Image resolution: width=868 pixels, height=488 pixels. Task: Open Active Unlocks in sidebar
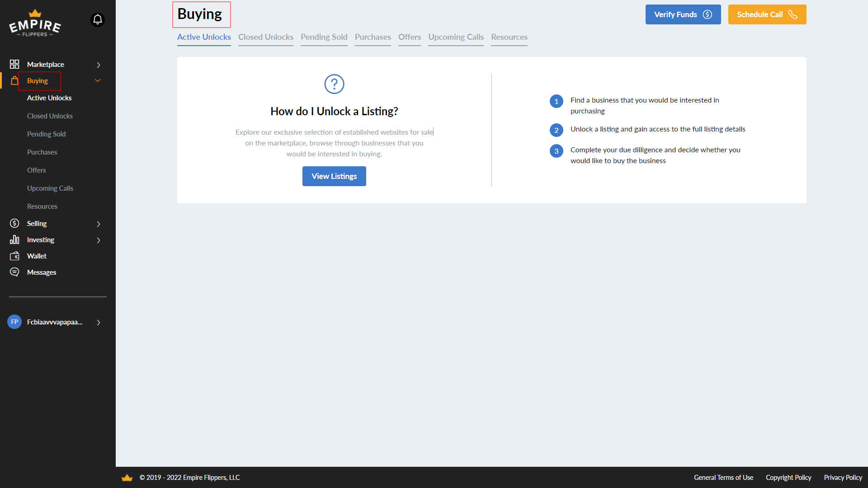[49, 98]
